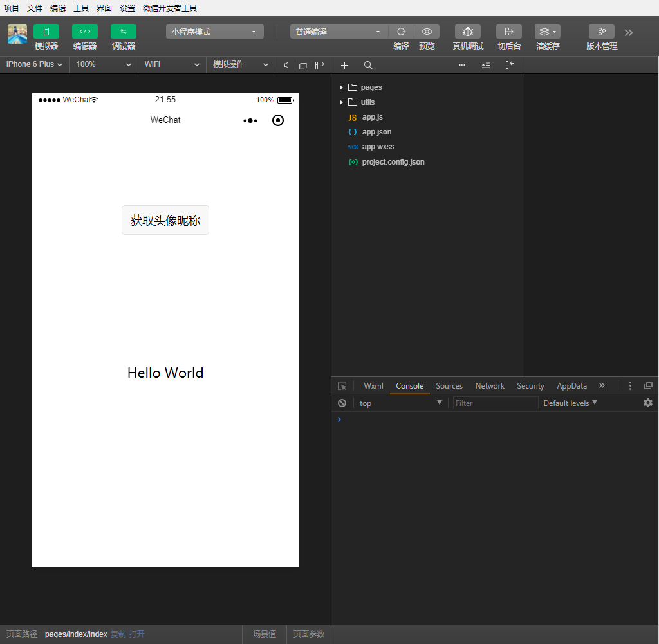Open the 工具 menu
This screenshot has width=659, height=644.
(x=80, y=8)
